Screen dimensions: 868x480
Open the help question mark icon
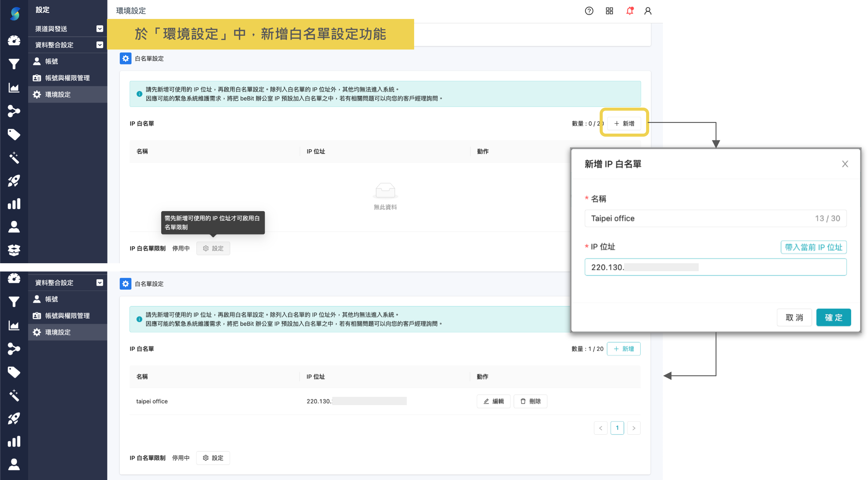[589, 11]
